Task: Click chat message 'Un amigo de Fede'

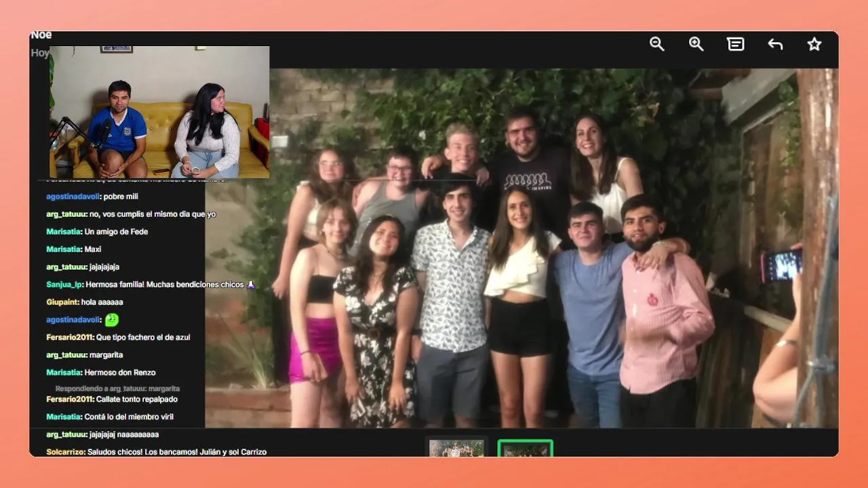Action: point(116,232)
